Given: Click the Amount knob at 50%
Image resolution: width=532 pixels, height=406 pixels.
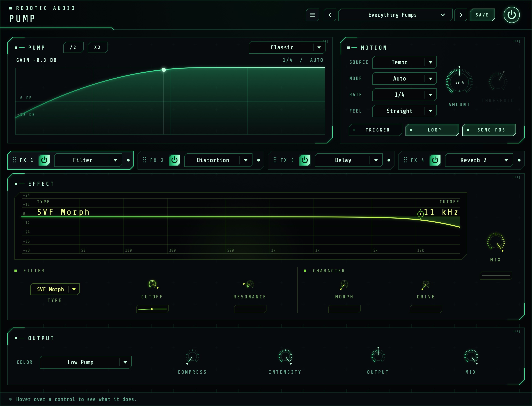Looking at the screenshot, I should pyautogui.click(x=459, y=82).
